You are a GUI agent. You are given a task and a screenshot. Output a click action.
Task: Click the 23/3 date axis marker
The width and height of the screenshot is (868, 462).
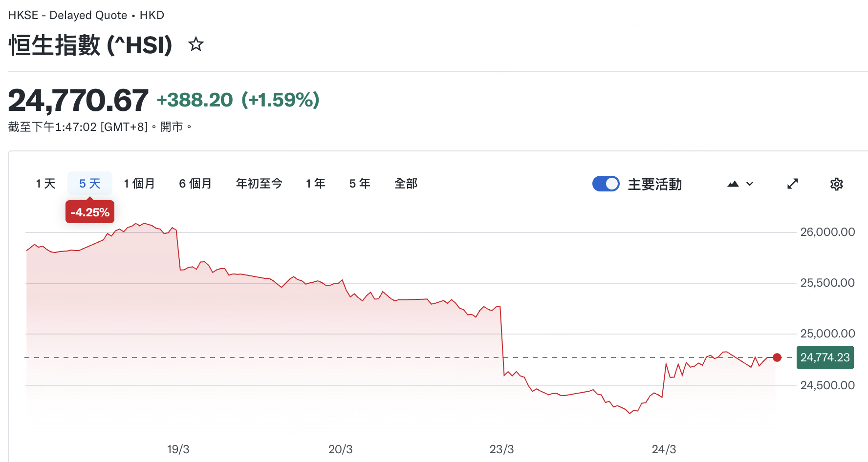(501, 449)
